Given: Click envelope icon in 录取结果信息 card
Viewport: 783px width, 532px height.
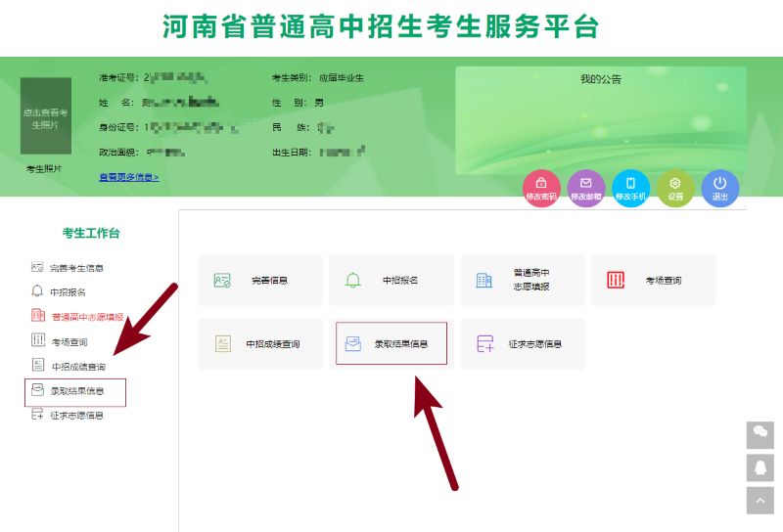Looking at the screenshot, I should point(353,343).
